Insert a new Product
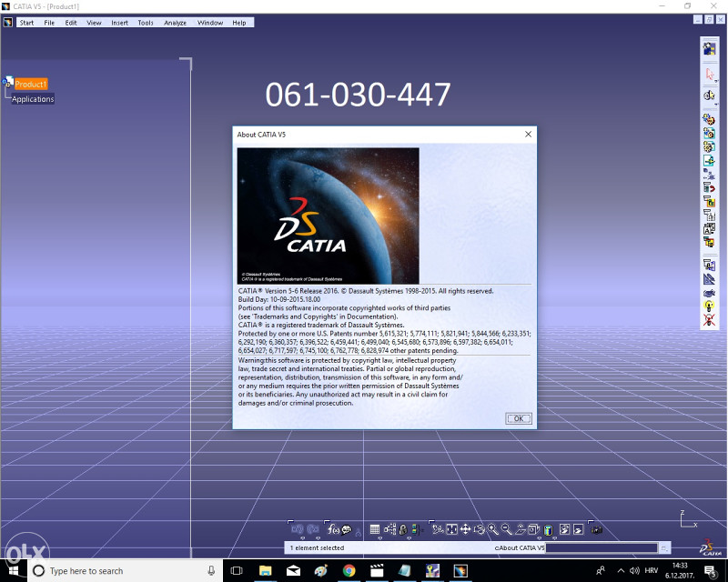728x582 pixels. click(x=709, y=133)
